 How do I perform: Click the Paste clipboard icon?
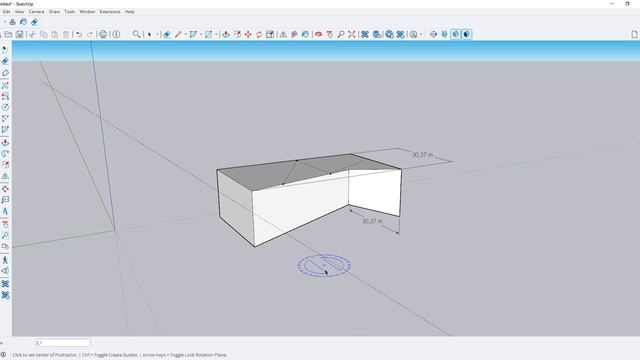click(55, 34)
